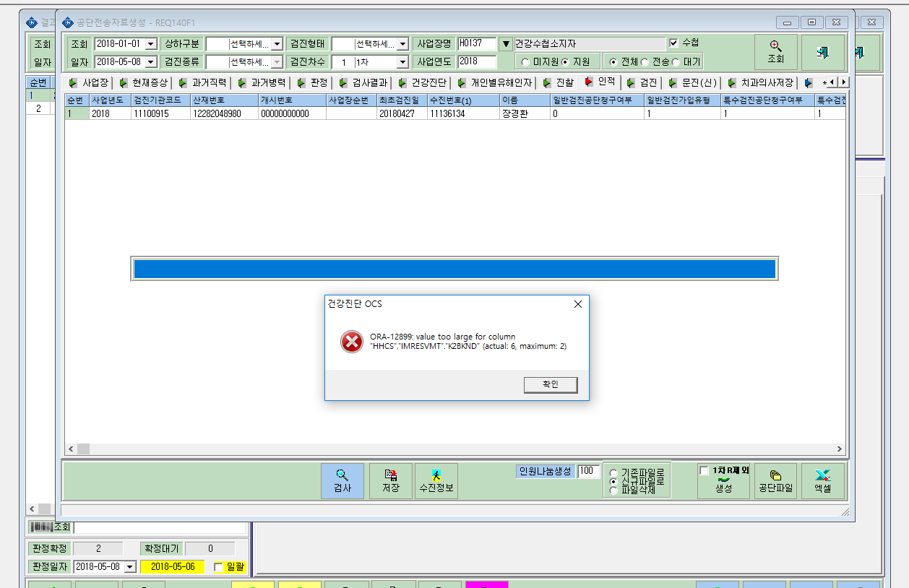Click the 생성 generate icon button
The height and width of the screenshot is (588, 909).
tap(723, 485)
